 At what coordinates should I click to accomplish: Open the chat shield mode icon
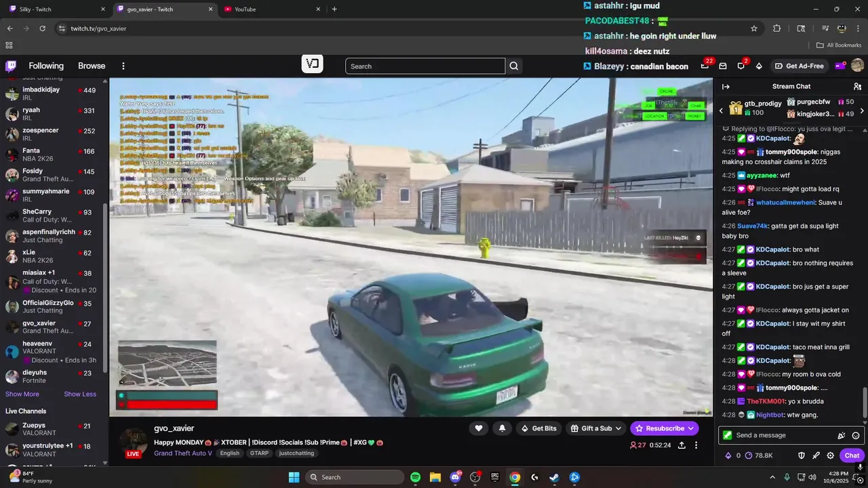801,455
